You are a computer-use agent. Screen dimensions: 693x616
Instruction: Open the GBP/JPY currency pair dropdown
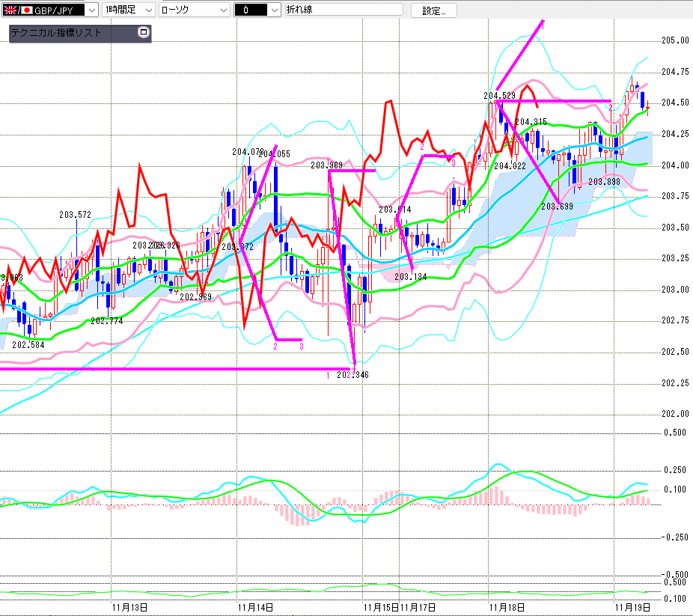pos(91,10)
